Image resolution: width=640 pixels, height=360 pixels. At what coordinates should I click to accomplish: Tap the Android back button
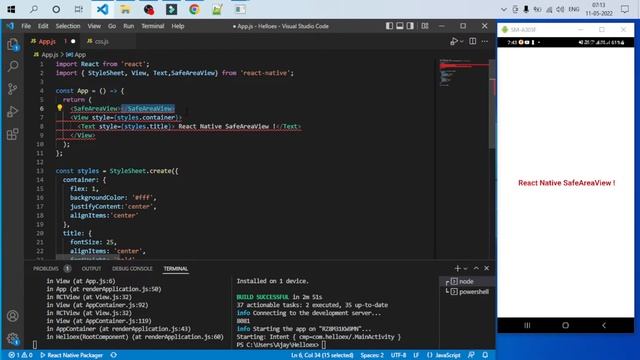604,325
